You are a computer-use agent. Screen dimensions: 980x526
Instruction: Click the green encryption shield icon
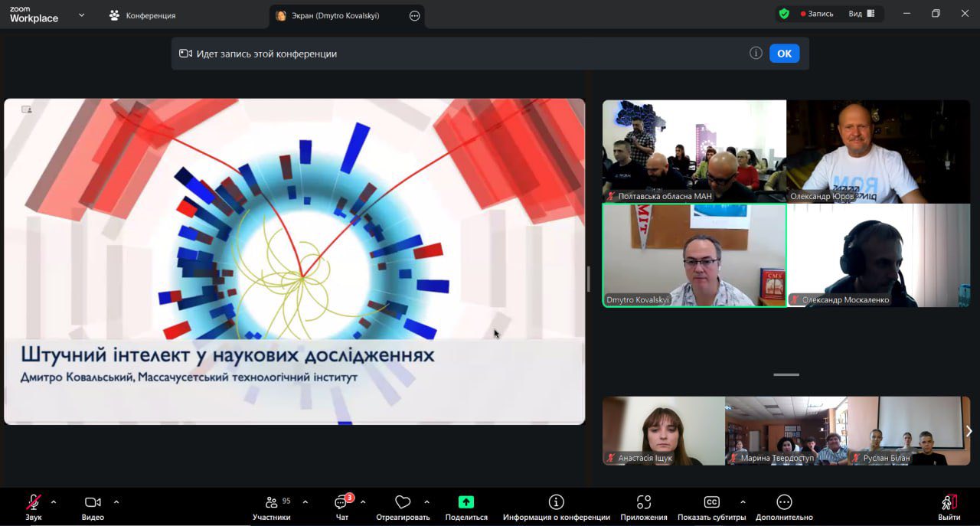[x=784, y=14]
